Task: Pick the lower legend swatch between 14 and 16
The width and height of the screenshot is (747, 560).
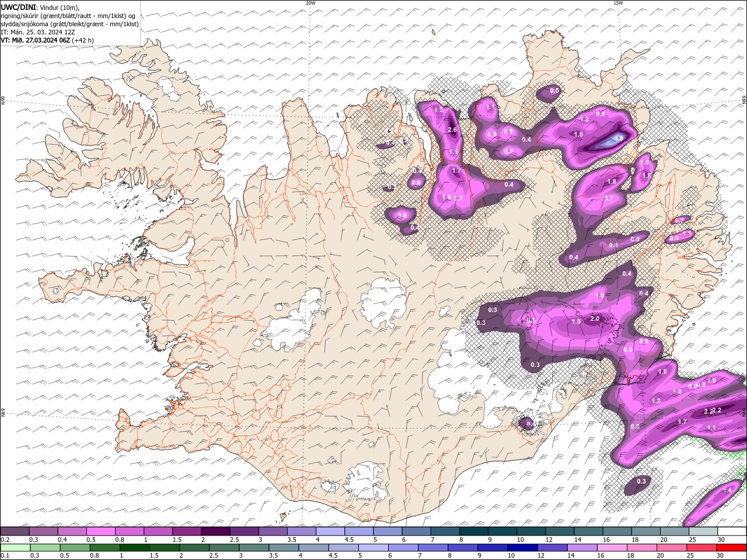Action: coord(582,548)
